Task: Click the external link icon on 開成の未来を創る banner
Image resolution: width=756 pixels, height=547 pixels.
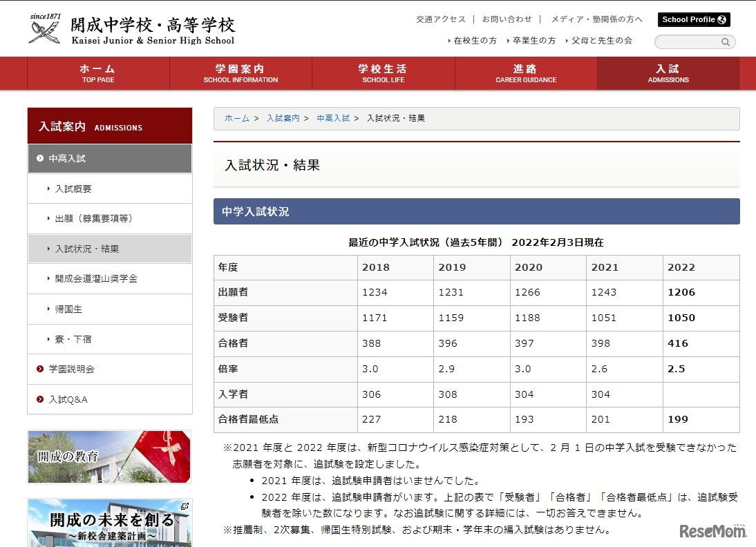Action: 185,506
